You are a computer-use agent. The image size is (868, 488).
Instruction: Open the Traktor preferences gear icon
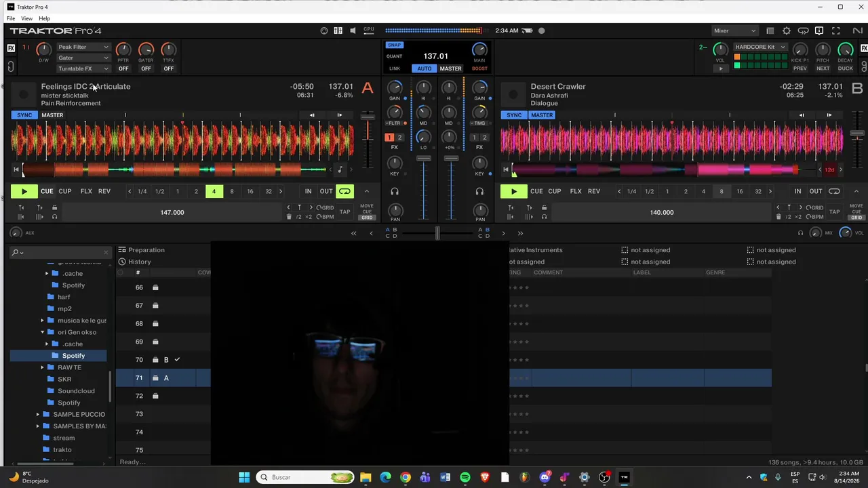[x=787, y=30]
